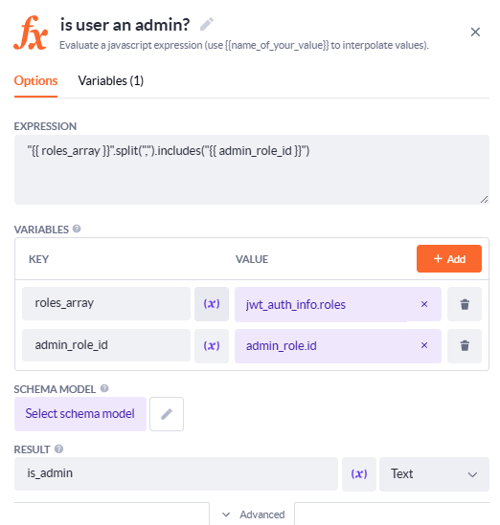Clear the admin_role.id value
500x525 pixels.
(x=424, y=345)
